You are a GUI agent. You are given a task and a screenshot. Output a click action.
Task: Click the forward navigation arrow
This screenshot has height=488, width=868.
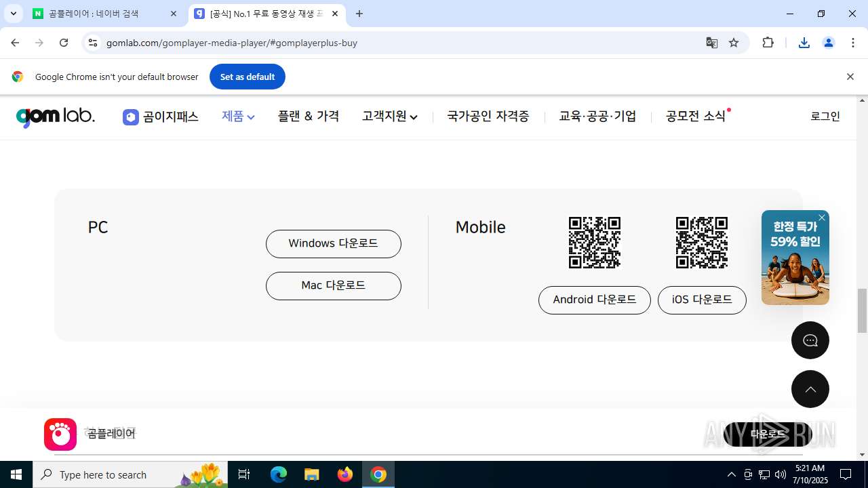pyautogui.click(x=39, y=43)
